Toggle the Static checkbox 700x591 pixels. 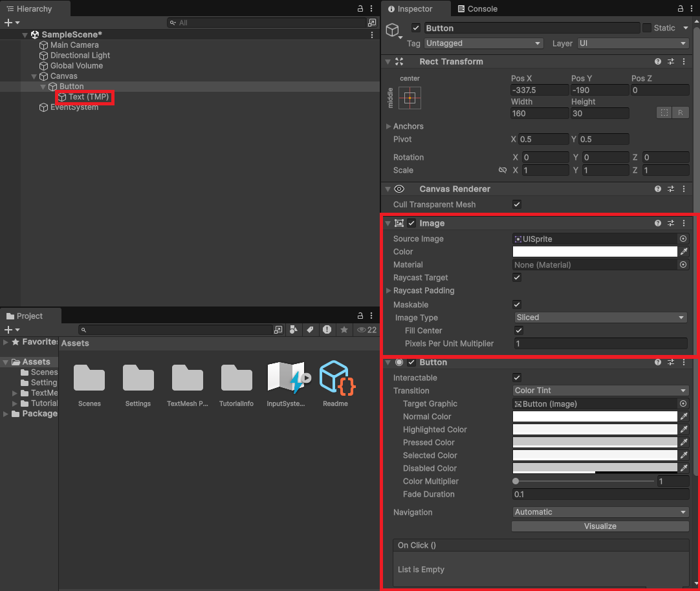click(x=647, y=28)
